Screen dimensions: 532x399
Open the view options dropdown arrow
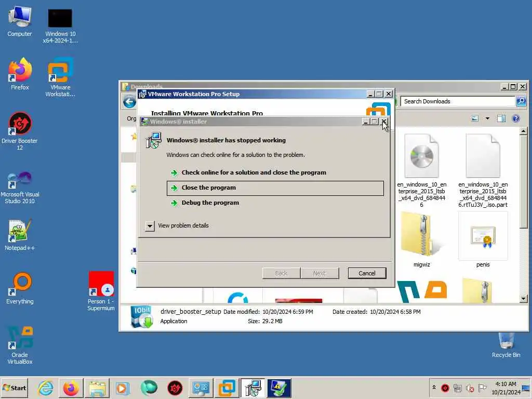(x=487, y=118)
